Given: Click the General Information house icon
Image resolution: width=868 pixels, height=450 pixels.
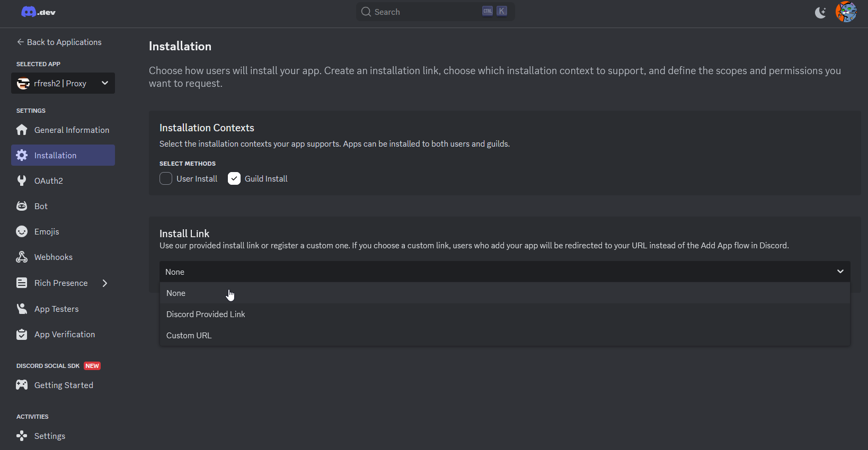Looking at the screenshot, I should point(22,130).
